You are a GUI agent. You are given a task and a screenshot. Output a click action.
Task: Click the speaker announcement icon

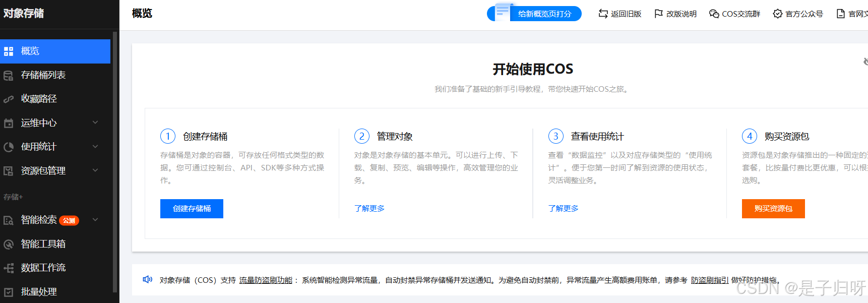tap(148, 279)
